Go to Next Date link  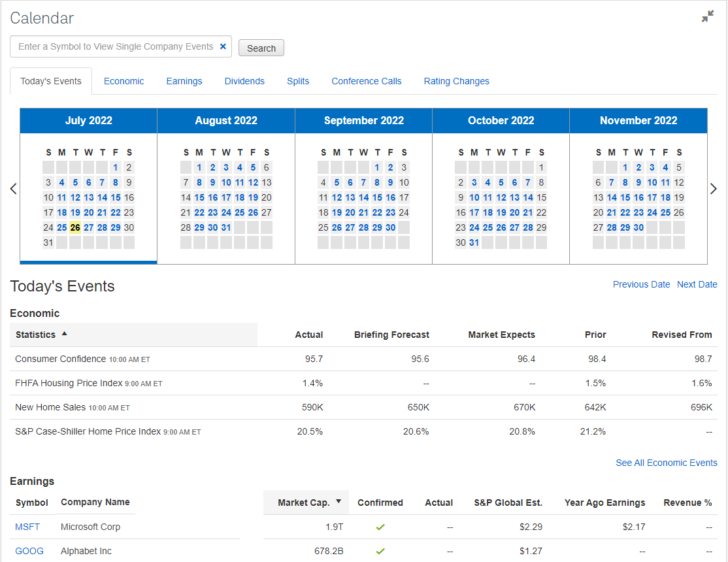click(x=697, y=284)
